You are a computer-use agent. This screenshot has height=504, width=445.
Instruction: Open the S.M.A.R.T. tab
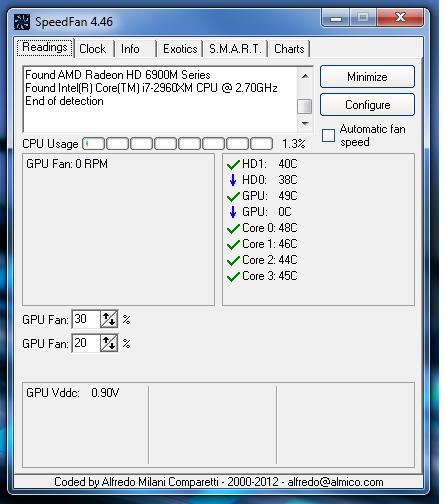coord(235,49)
